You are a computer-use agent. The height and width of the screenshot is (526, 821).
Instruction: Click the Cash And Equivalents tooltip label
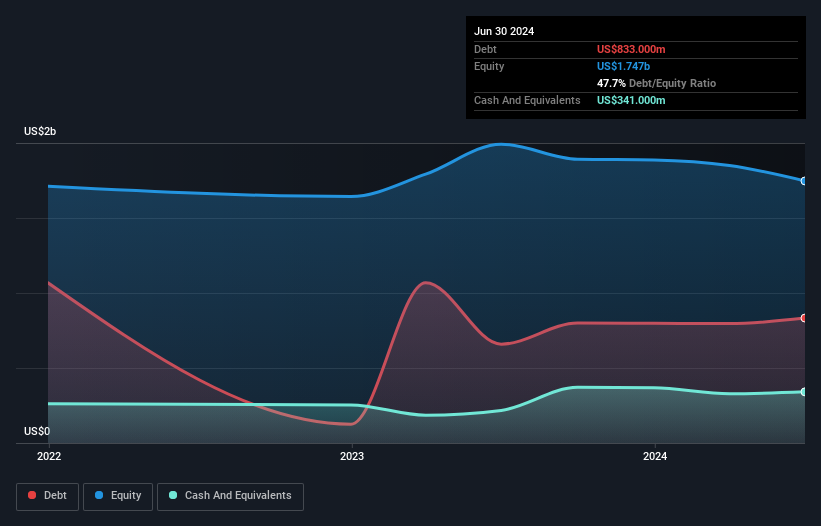pos(527,100)
